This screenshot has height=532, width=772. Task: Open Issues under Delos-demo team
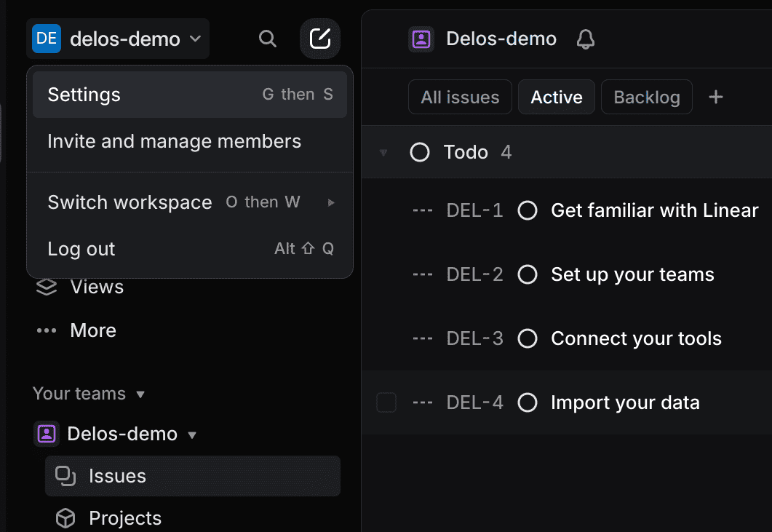193,476
